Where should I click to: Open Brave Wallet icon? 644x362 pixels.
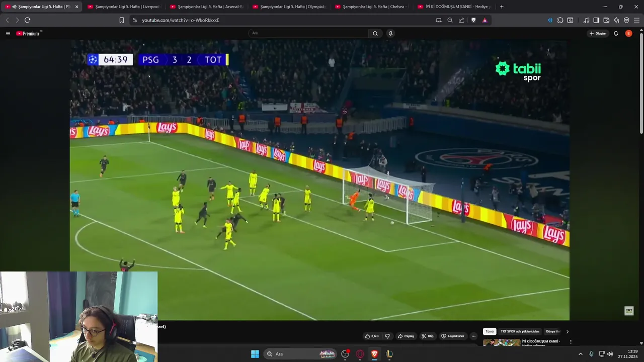pyautogui.click(x=606, y=20)
